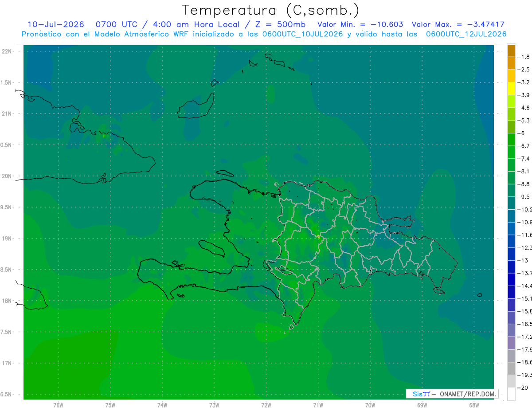This screenshot has width=532, height=411.
Task: Pick the gray swatch between -18.6 and -19.3
Action: tap(511, 369)
